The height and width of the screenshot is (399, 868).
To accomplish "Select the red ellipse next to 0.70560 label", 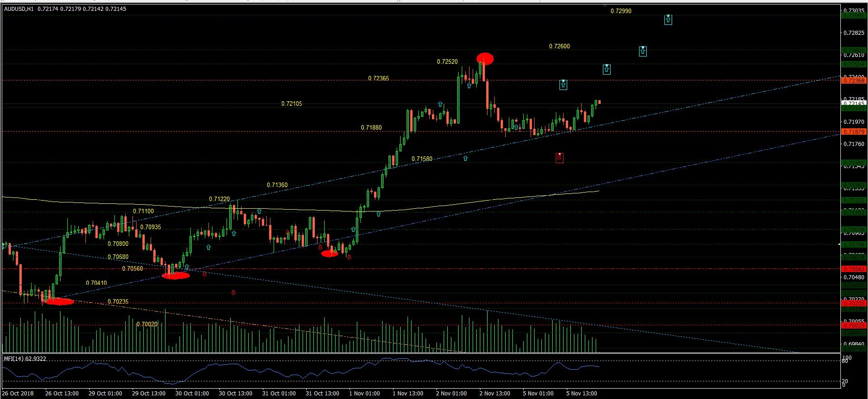I will (x=175, y=276).
